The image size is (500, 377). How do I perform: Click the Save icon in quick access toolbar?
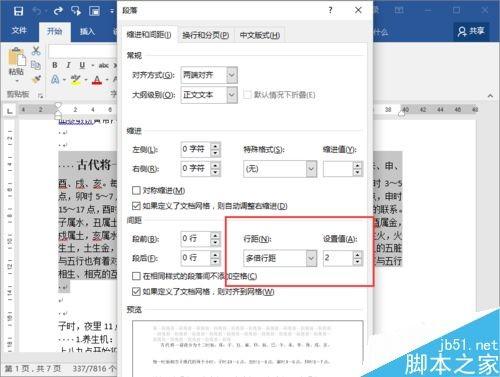(x=18, y=11)
